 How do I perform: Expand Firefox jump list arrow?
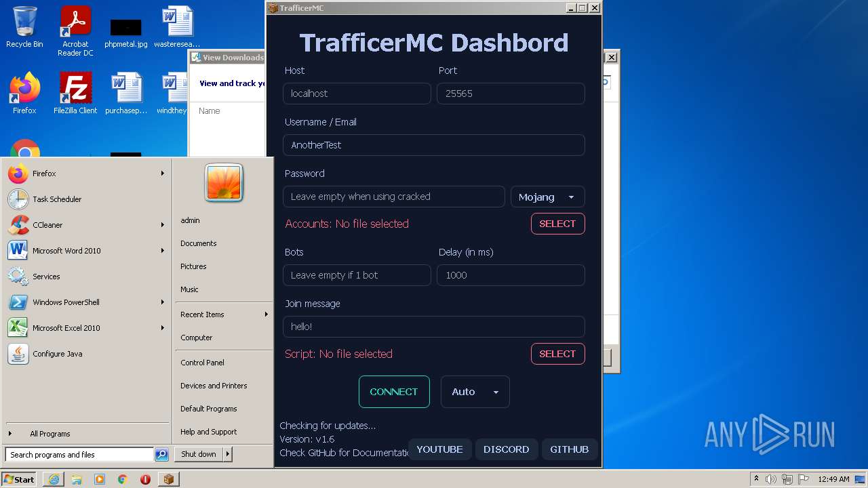pyautogui.click(x=163, y=174)
